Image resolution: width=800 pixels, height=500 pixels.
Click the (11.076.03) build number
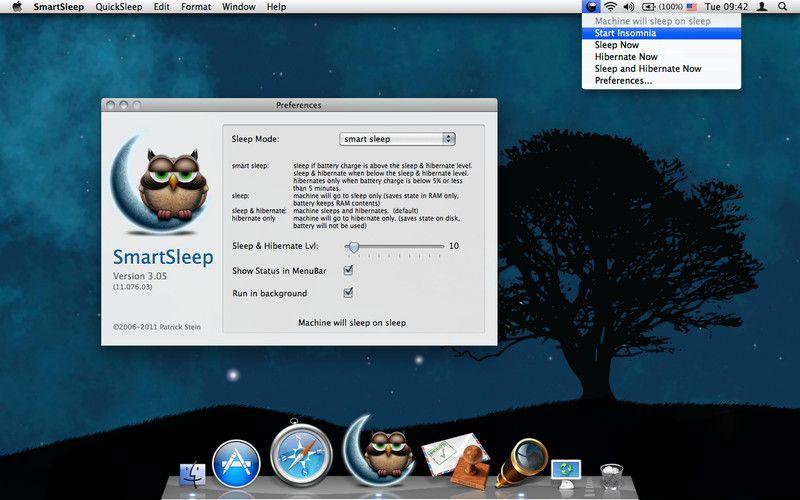pyautogui.click(x=132, y=287)
